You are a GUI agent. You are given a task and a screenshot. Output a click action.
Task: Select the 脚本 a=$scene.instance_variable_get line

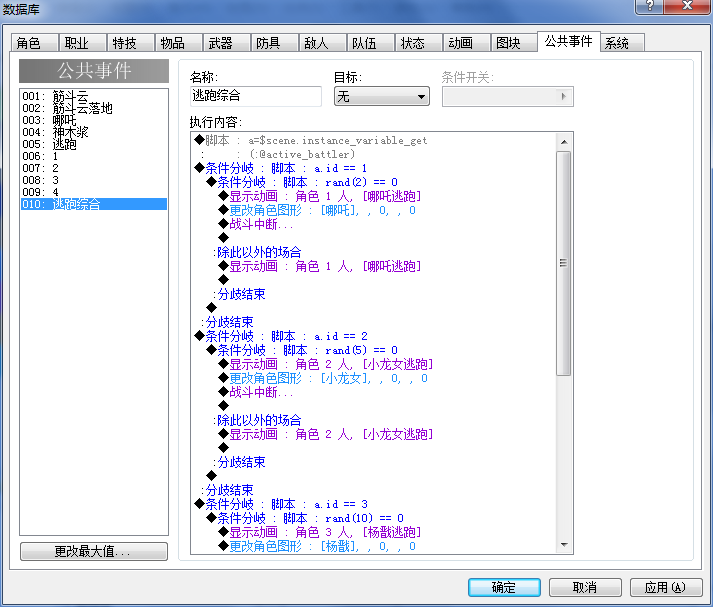click(x=311, y=140)
